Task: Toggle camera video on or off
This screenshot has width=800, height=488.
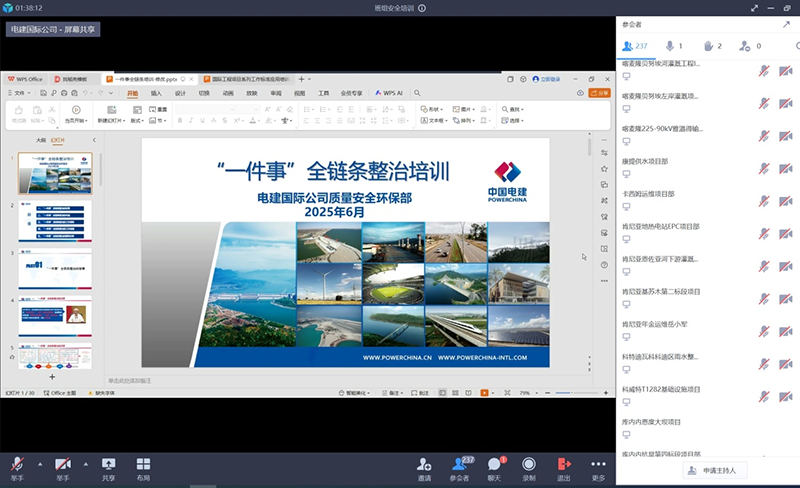Action: point(63,465)
